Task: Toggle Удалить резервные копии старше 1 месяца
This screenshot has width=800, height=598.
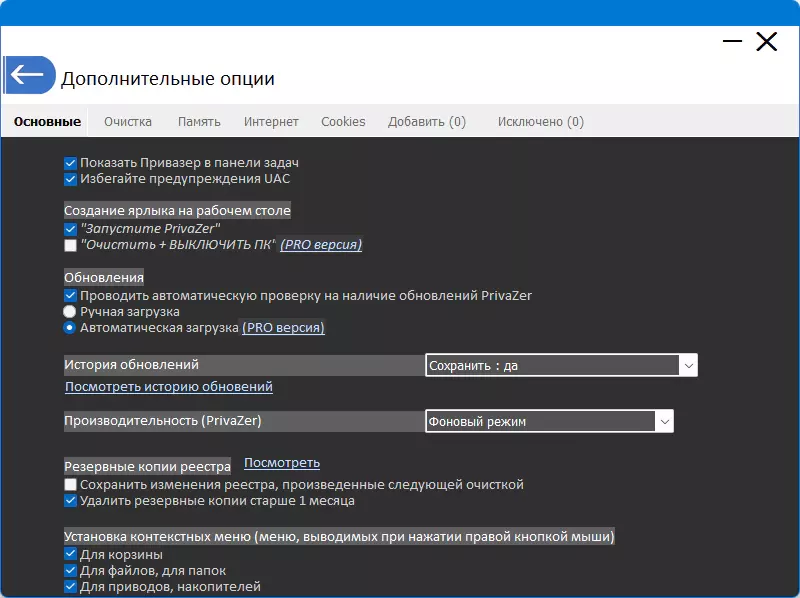Action: coord(70,501)
